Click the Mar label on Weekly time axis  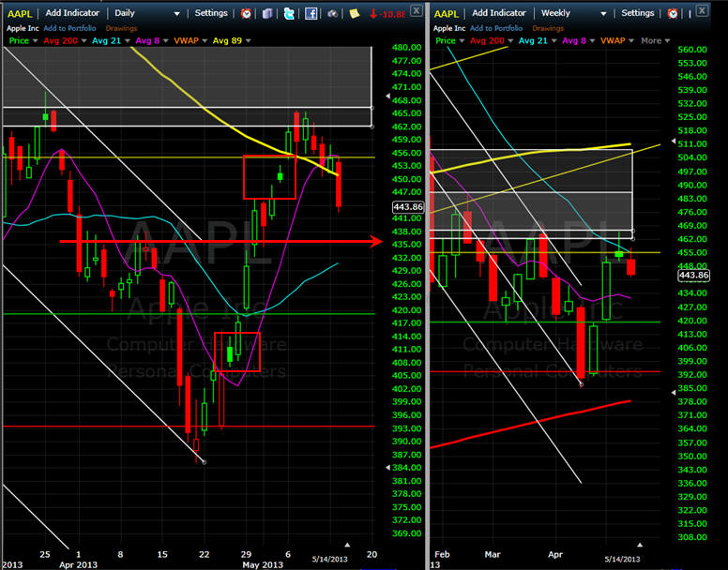(493, 554)
